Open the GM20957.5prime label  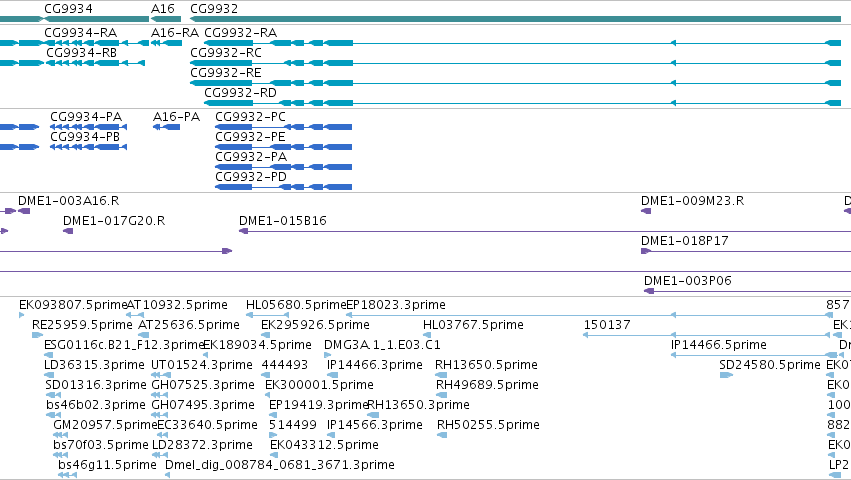click(x=105, y=425)
